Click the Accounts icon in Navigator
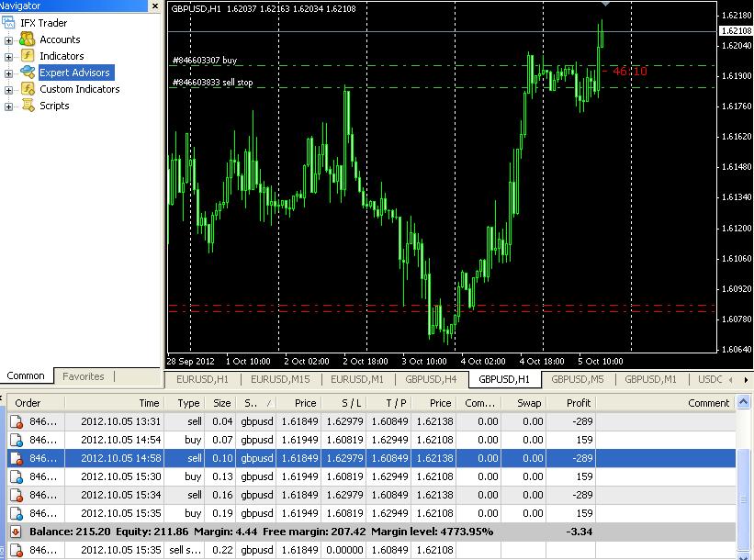The width and height of the screenshot is (754, 560). click(28, 39)
